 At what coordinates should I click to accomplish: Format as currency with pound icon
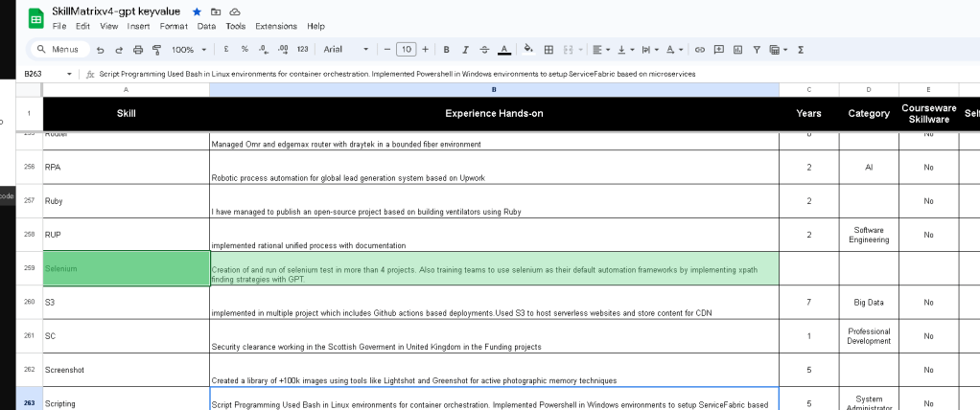225,49
